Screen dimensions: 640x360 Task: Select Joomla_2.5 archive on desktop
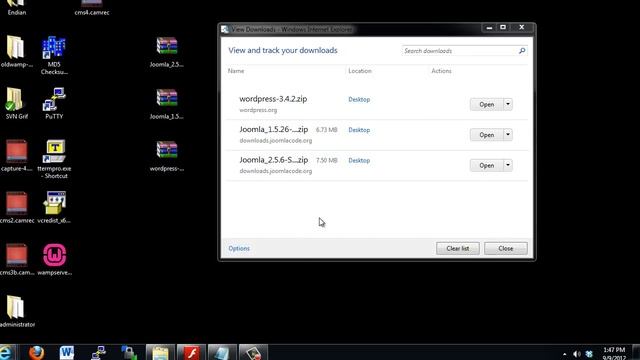coord(167,51)
